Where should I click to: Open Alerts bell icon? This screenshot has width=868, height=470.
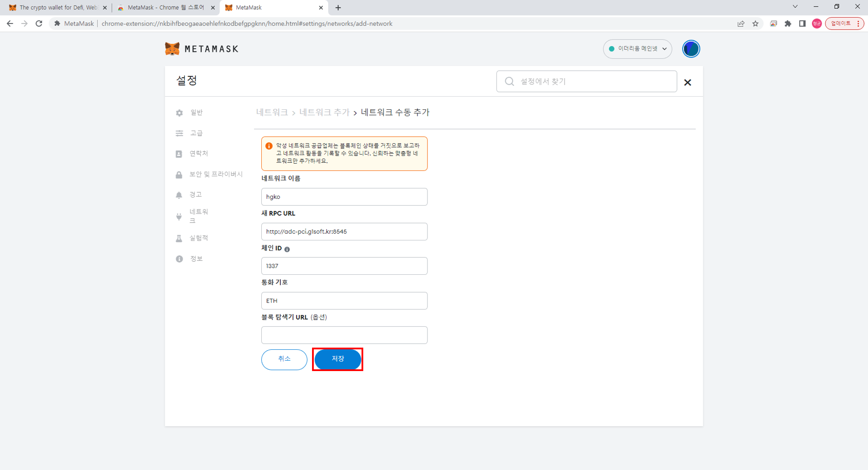pyautogui.click(x=179, y=195)
